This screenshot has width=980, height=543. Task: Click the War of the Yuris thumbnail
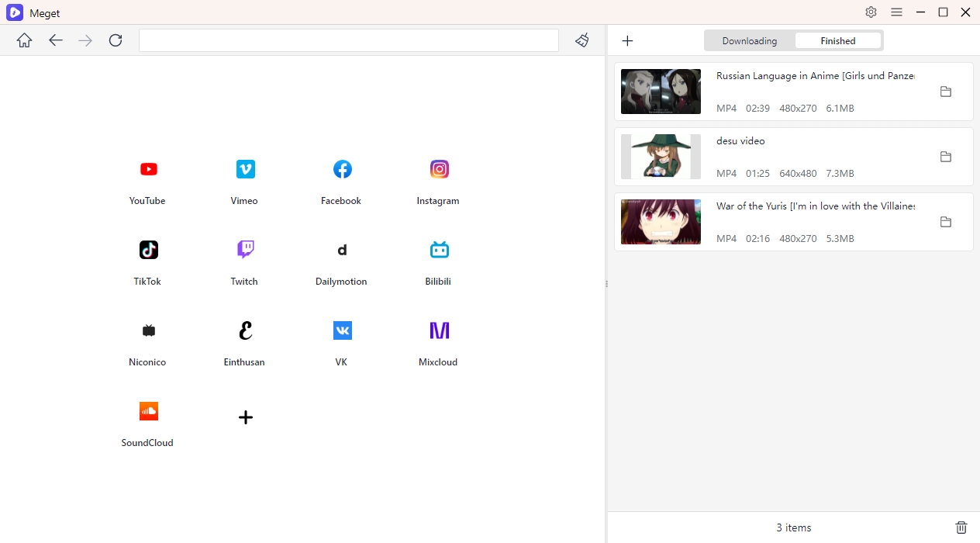(x=661, y=222)
